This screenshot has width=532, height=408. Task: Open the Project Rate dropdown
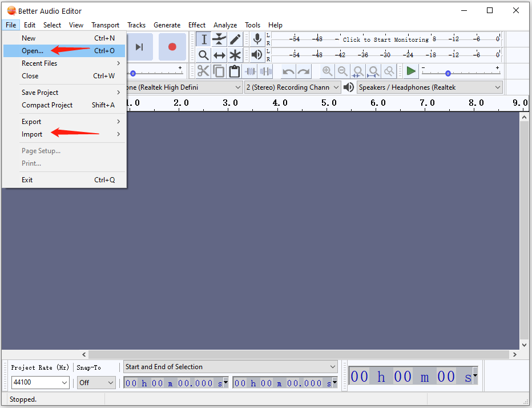click(63, 383)
